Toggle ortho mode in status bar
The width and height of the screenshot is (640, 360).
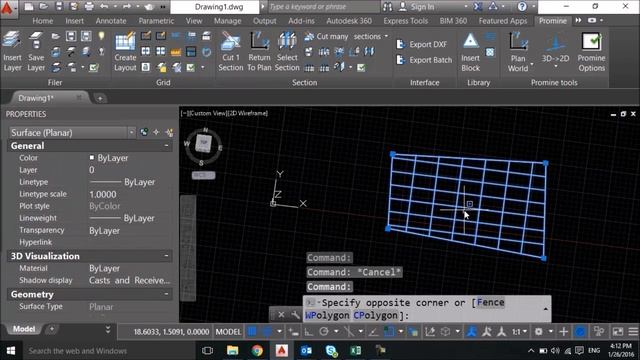(309, 332)
